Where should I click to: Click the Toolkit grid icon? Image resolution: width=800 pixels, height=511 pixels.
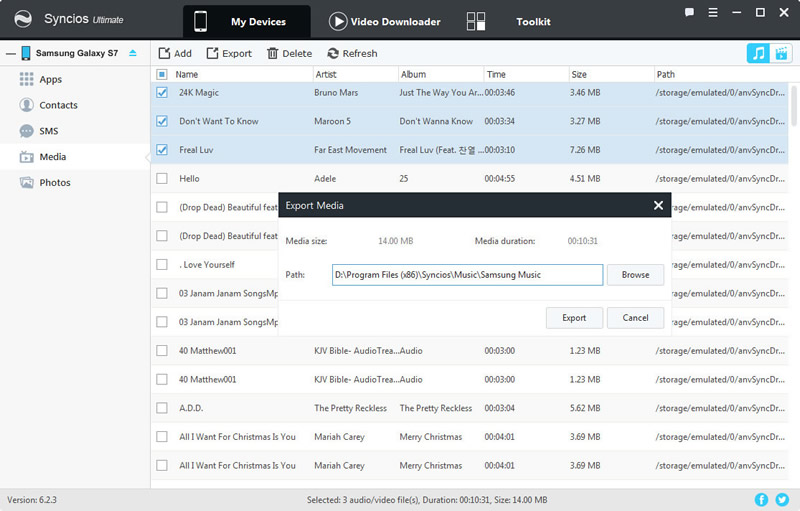(476, 21)
